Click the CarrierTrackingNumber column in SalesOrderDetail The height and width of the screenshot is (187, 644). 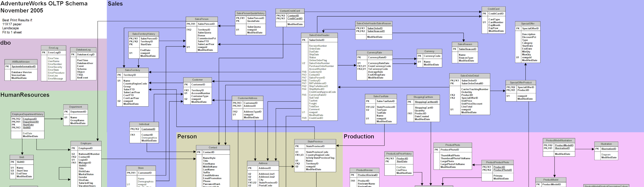pos(475,89)
